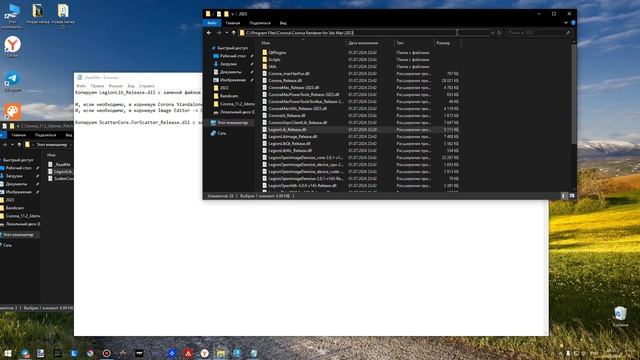Go forward in the 2023 Explorer window
640x360 pixels.
[219, 33]
